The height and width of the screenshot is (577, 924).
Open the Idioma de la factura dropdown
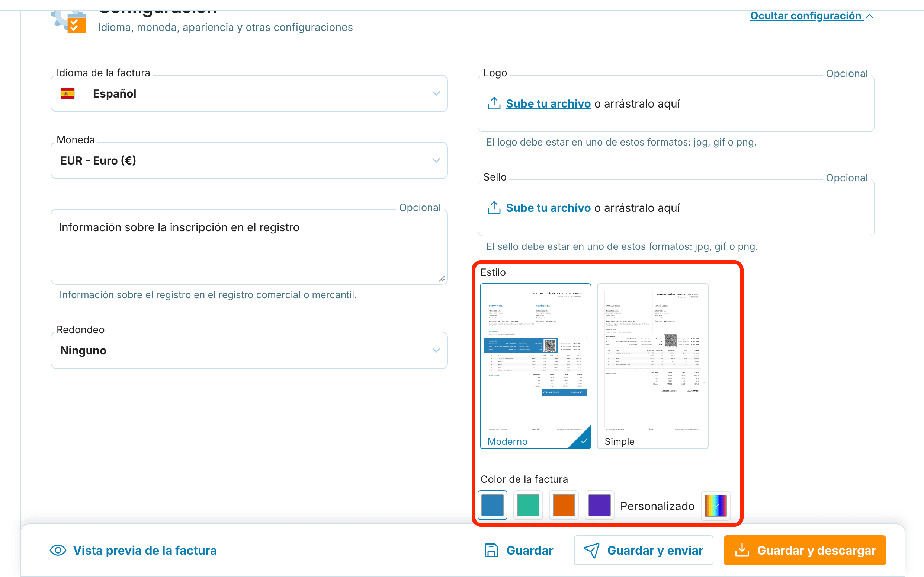pos(249,93)
